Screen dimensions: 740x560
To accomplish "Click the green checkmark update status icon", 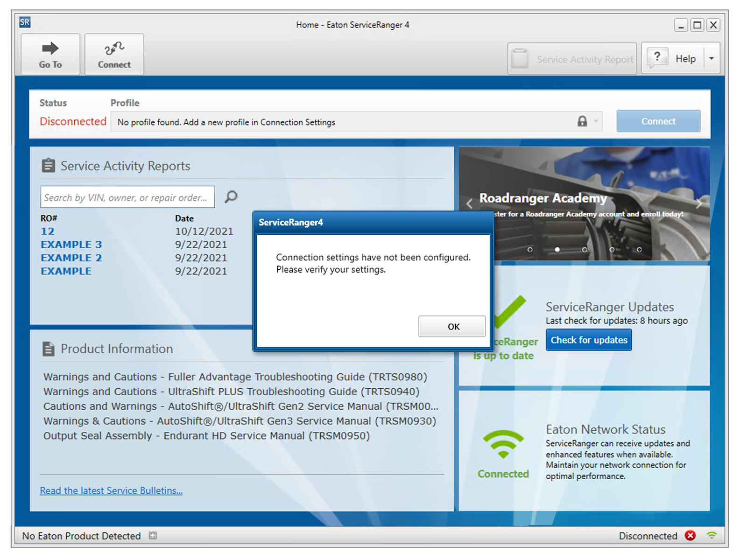I will coord(510,312).
